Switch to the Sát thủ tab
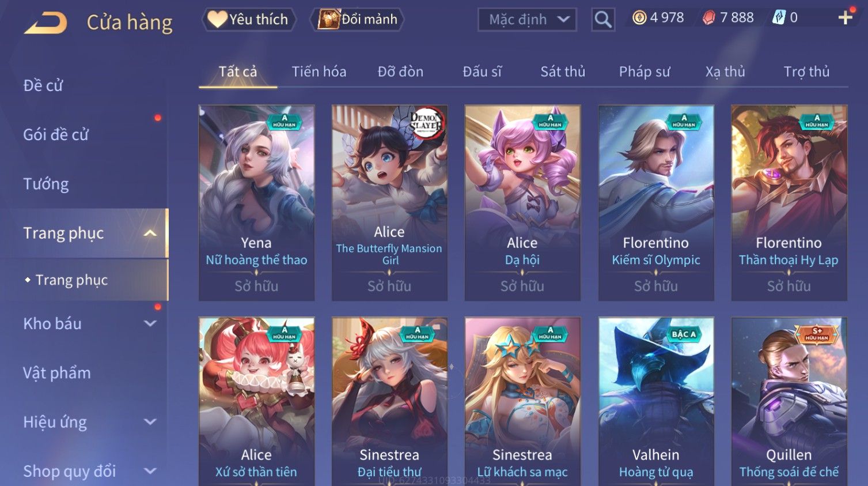The height and width of the screenshot is (486, 868). click(x=563, y=71)
